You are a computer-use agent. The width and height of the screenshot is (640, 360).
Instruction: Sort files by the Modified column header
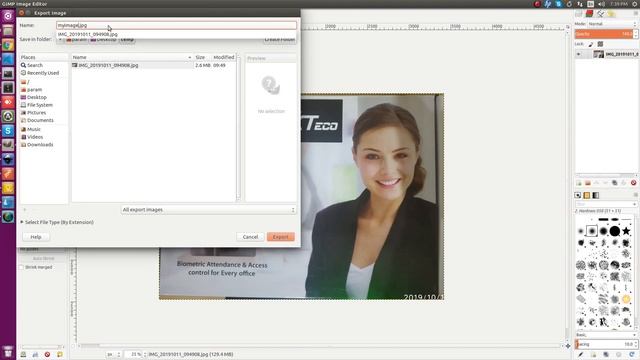coord(224,58)
